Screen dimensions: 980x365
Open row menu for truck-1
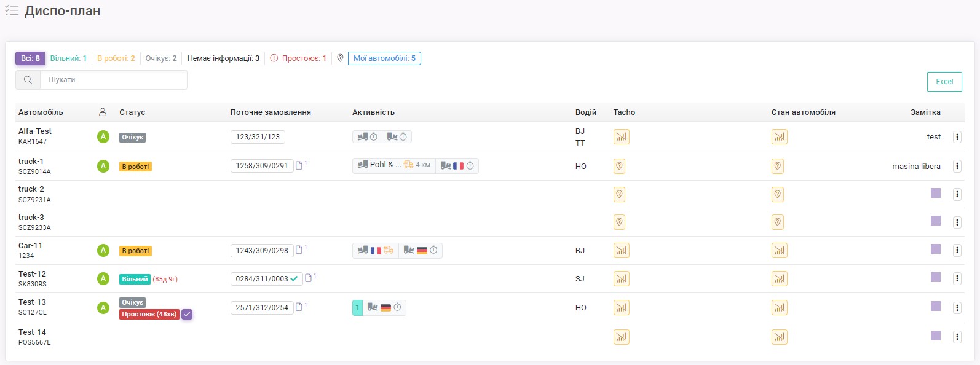click(x=957, y=166)
